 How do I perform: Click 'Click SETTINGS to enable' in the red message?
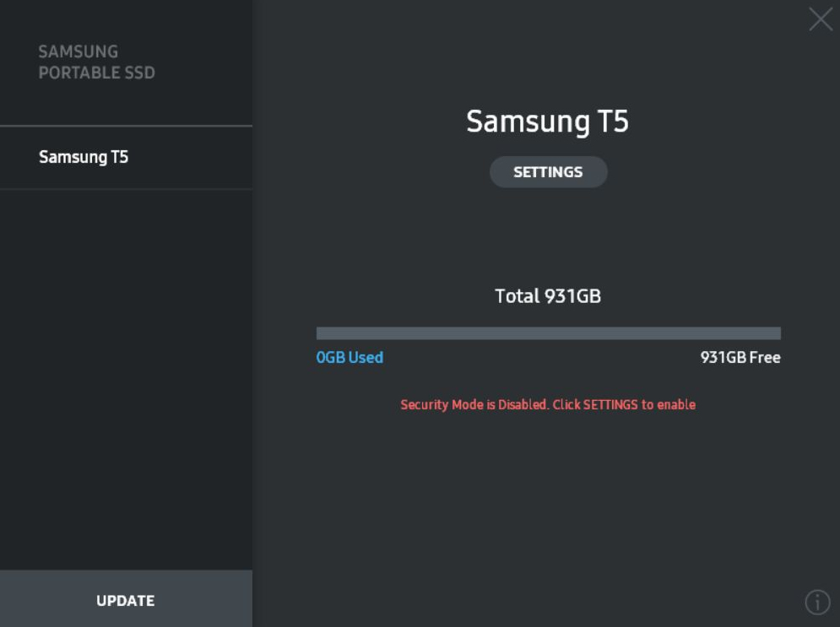[x=624, y=405]
